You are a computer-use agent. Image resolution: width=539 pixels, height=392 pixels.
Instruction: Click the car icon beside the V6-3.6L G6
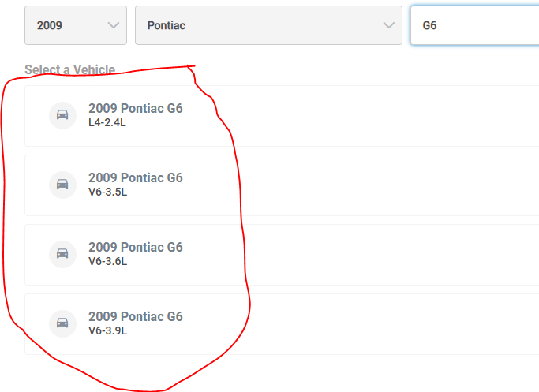(x=62, y=254)
